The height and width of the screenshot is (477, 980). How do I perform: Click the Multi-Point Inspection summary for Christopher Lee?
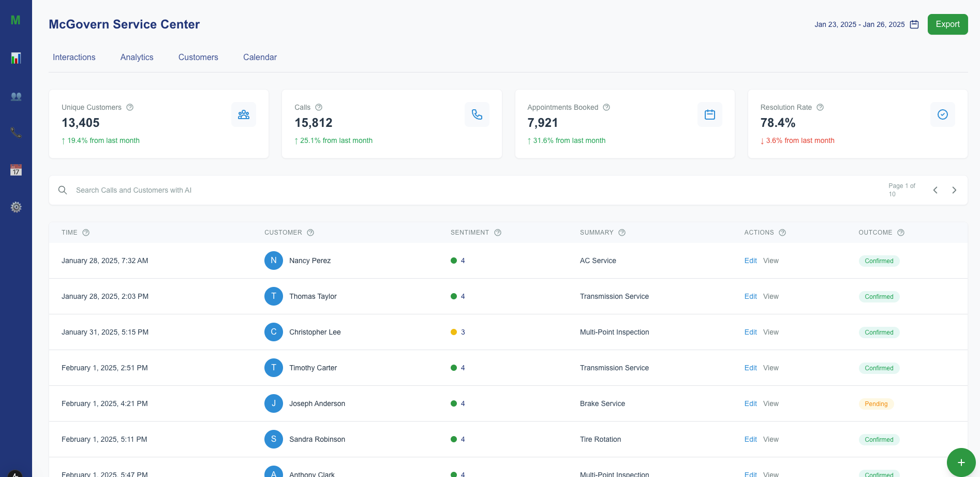point(614,332)
